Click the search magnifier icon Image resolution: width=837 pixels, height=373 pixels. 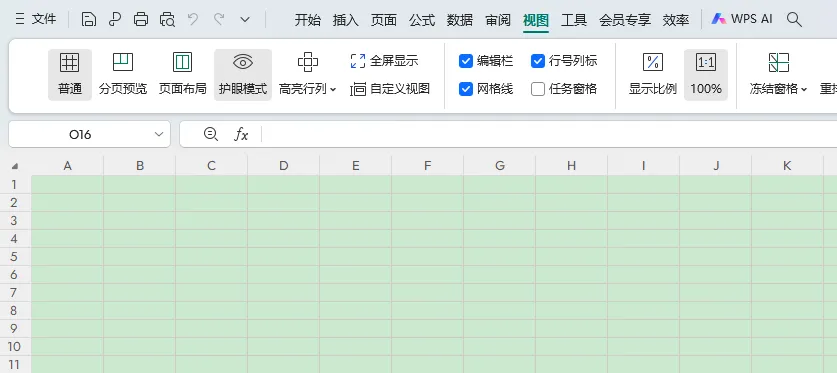tap(794, 20)
